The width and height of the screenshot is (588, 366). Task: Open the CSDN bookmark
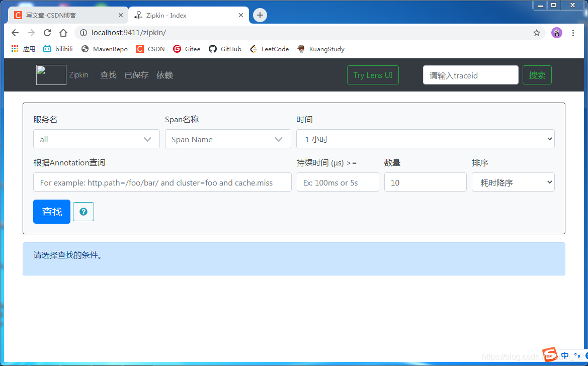click(150, 49)
